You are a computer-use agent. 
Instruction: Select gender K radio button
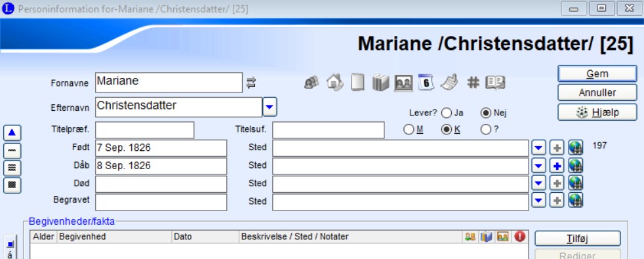(447, 130)
